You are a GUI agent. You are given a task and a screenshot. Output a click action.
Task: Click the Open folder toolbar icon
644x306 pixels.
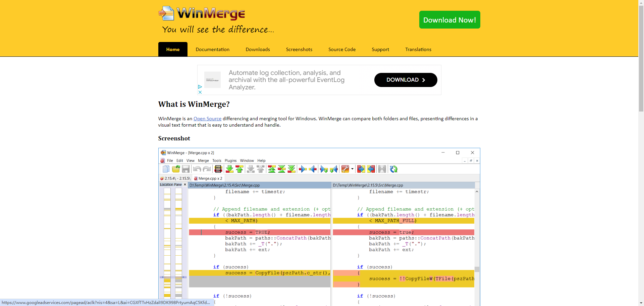pos(176,169)
